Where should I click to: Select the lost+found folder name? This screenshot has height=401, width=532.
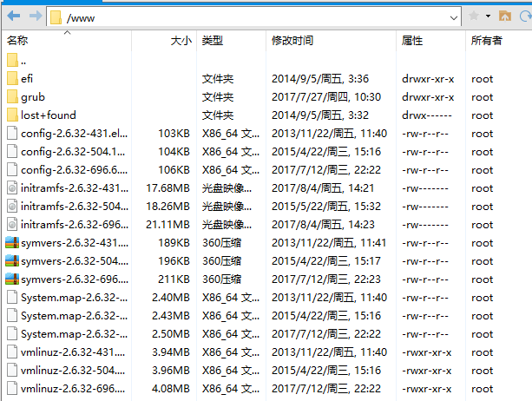click(49, 115)
